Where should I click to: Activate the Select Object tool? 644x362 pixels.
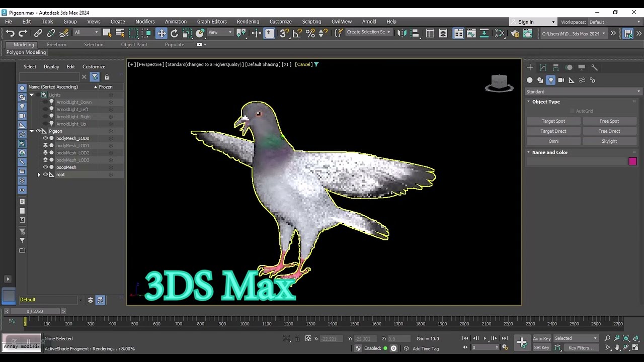click(x=107, y=33)
